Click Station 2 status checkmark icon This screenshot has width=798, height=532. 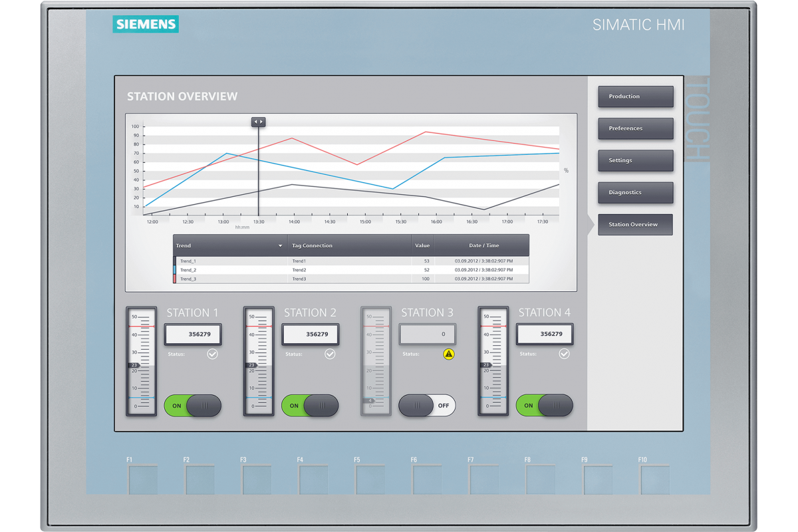(x=330, y=354)
